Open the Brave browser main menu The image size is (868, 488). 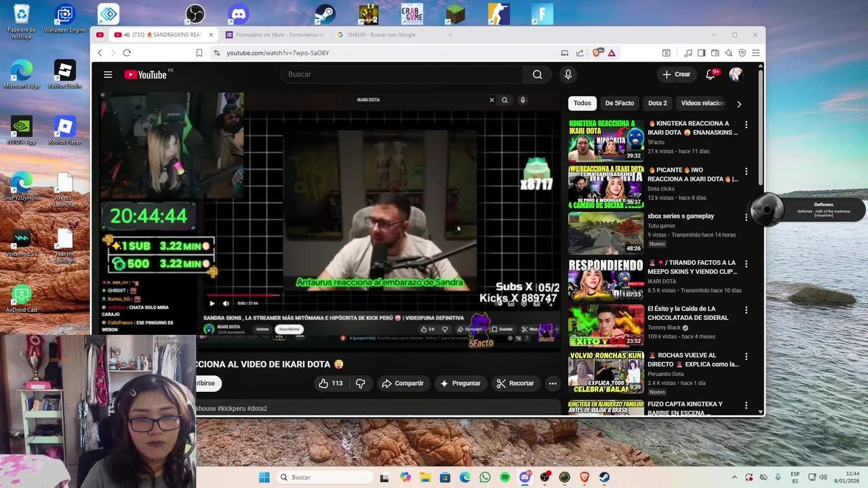(755, 53)
